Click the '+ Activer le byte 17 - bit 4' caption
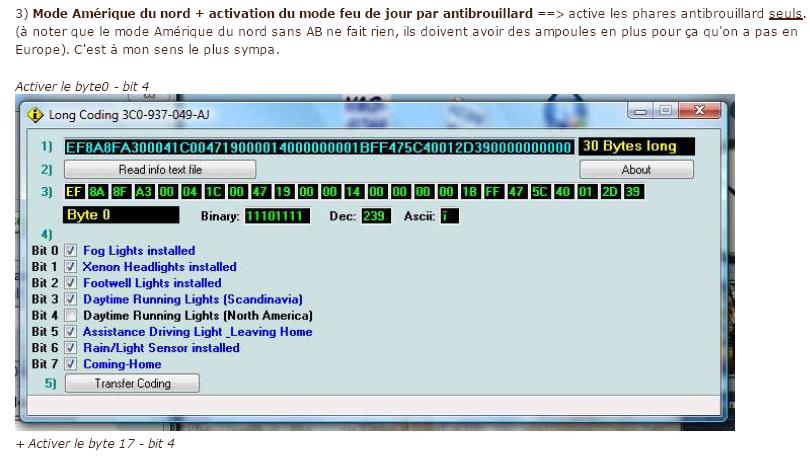 (96, 443)
